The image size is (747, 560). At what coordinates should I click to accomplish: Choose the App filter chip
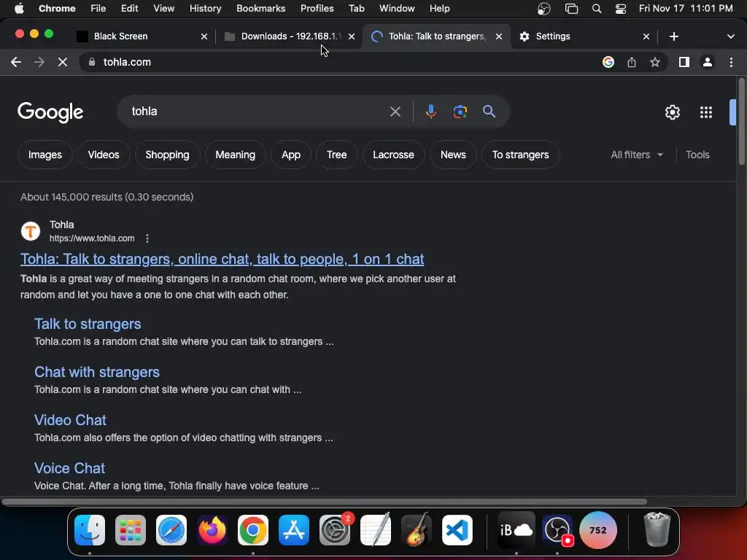[290, 155]
